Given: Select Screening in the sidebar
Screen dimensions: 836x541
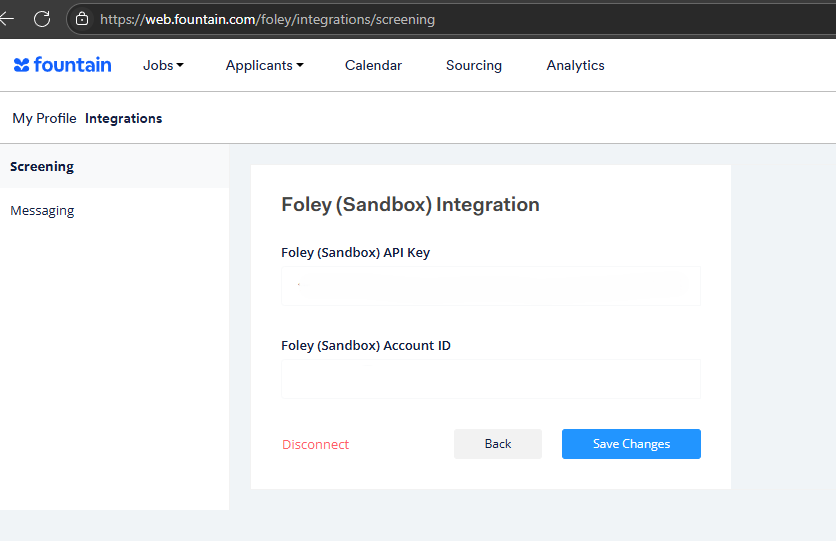Looking at the screenshot, I should click(114, 166).
